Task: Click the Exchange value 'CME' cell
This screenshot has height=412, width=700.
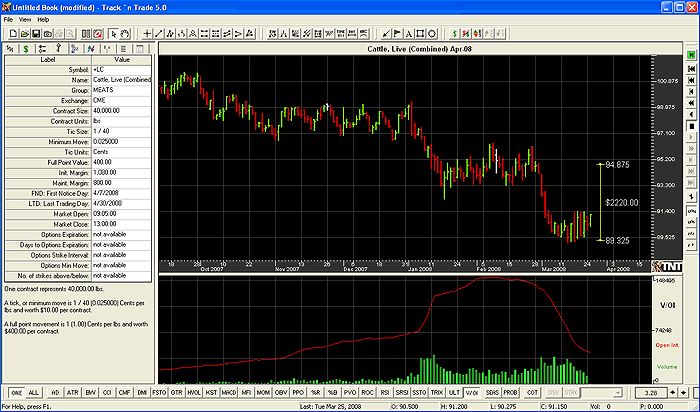Action: click(x=121, y=100)
